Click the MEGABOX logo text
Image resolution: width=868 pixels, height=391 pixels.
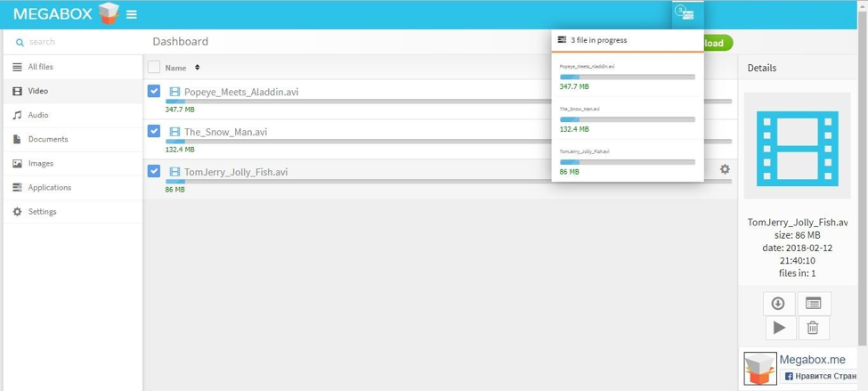(53, 14)
